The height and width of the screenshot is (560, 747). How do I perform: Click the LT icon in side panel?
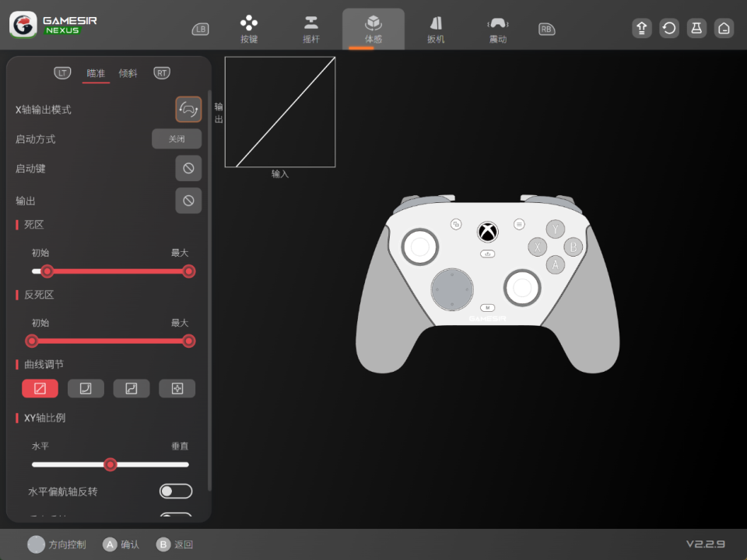(x=62, y=73)
